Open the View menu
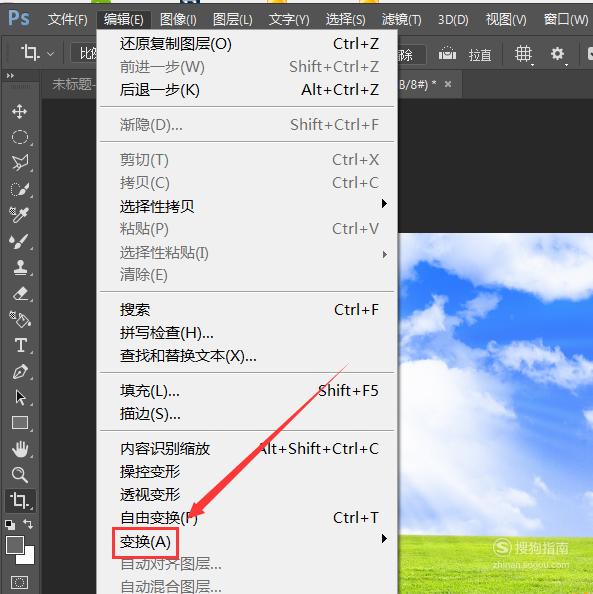This screenshot has height=594, width=593. [506, 19]
